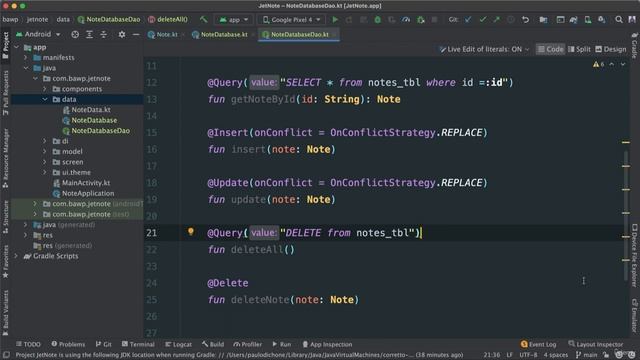Screen dimensions: 640x360
Task: Open the Event Log
Action: pyautogui.click(x=538, y=344)
